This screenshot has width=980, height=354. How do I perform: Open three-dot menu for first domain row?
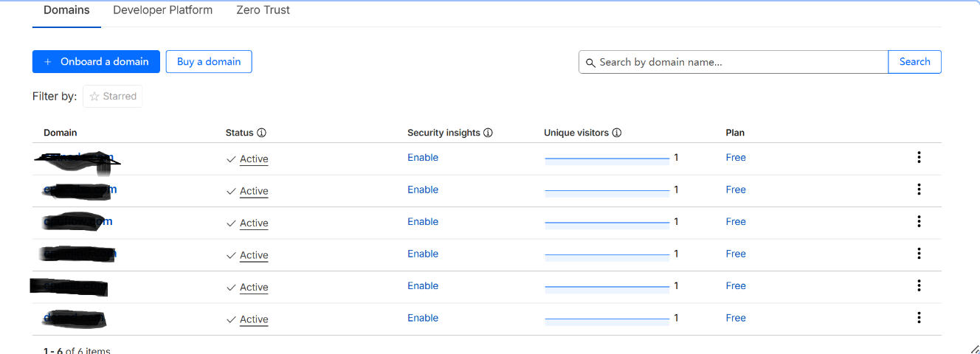[x=919, y=157]
